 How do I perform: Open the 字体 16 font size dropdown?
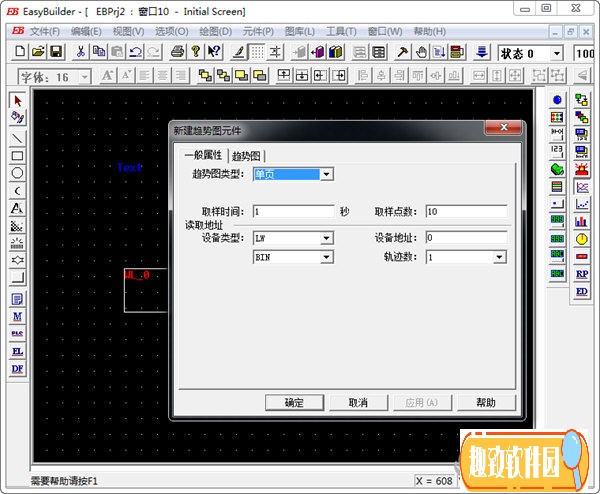pos(84,77)
